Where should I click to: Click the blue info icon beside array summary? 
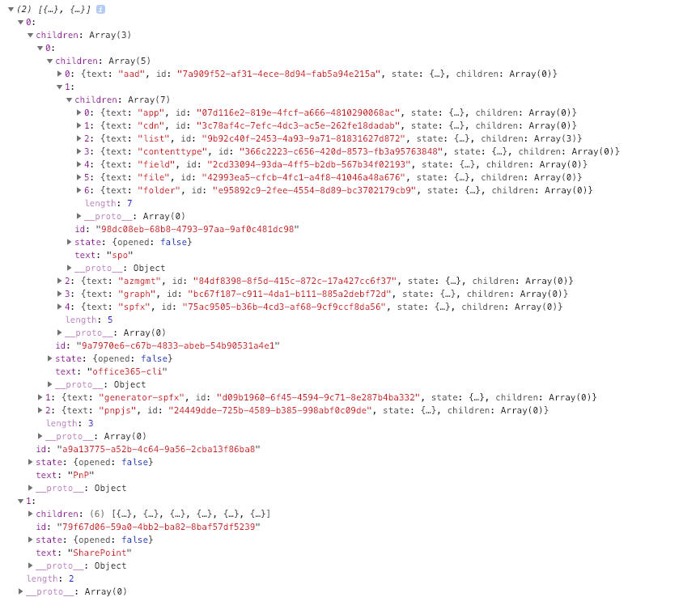tap(100, 10)
